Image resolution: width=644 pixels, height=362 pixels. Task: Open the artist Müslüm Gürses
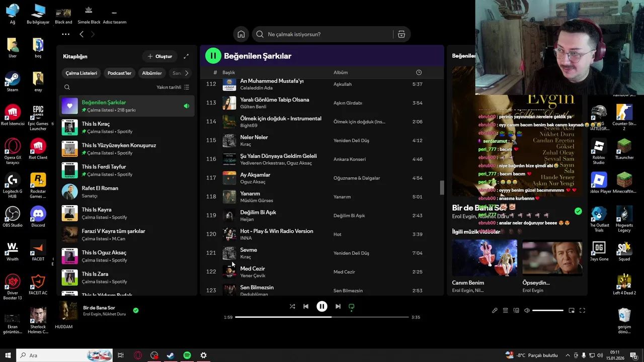click(x=257, y=201)
